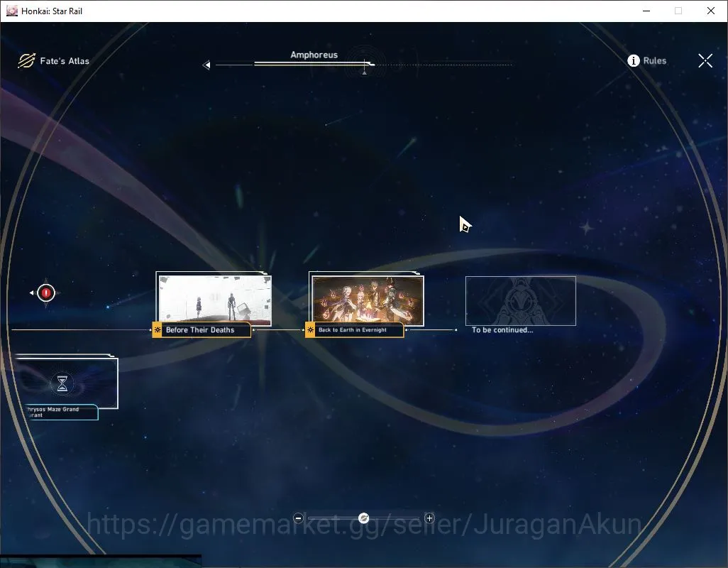Zoom out with the minus button

click(x=299, y=518)
